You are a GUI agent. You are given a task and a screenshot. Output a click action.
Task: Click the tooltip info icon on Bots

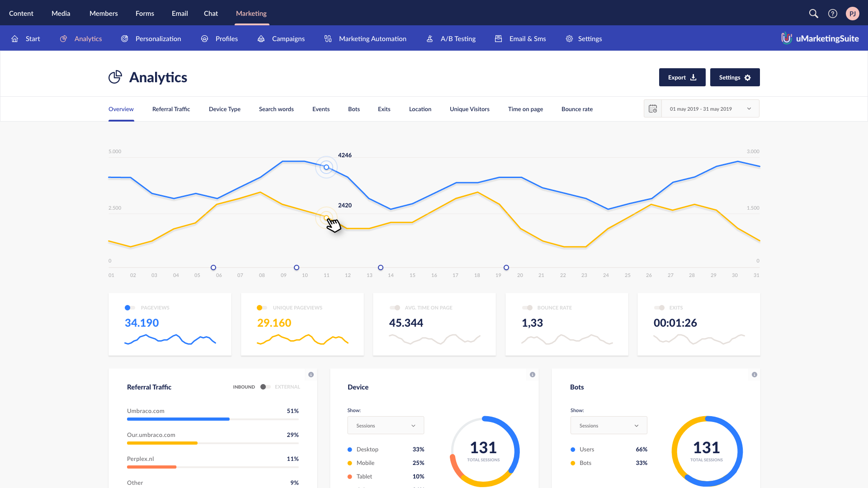754,374
